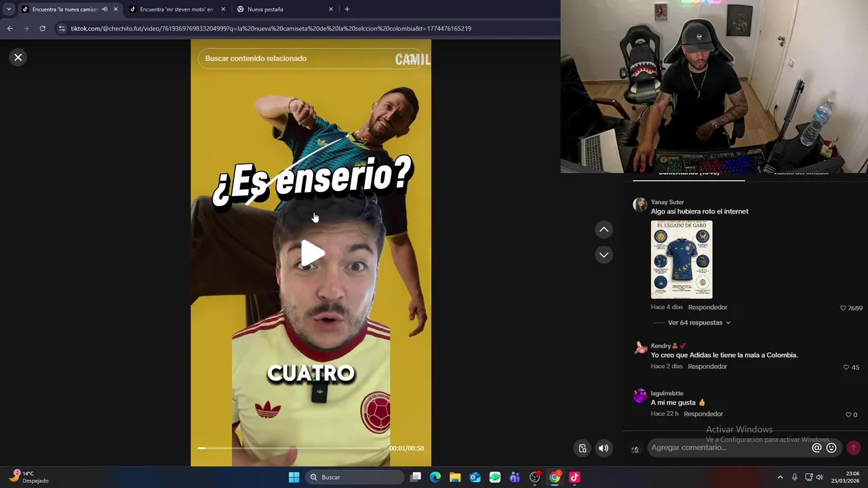Close the 'mr steven moto' tab
This screenshot has height=488, width=868.
[x=223, y=9]
